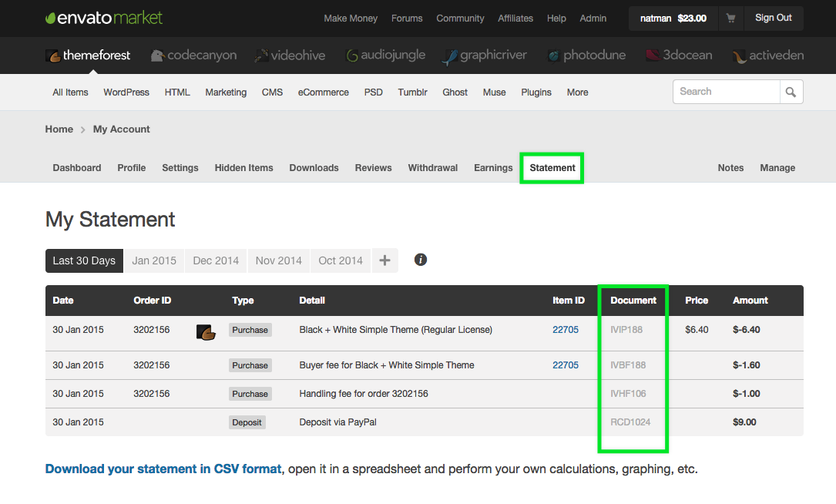Viewport: 836px width, 504px height.
Task: Go to the VideoHive marketplace
Action: (x=290, y=55)
